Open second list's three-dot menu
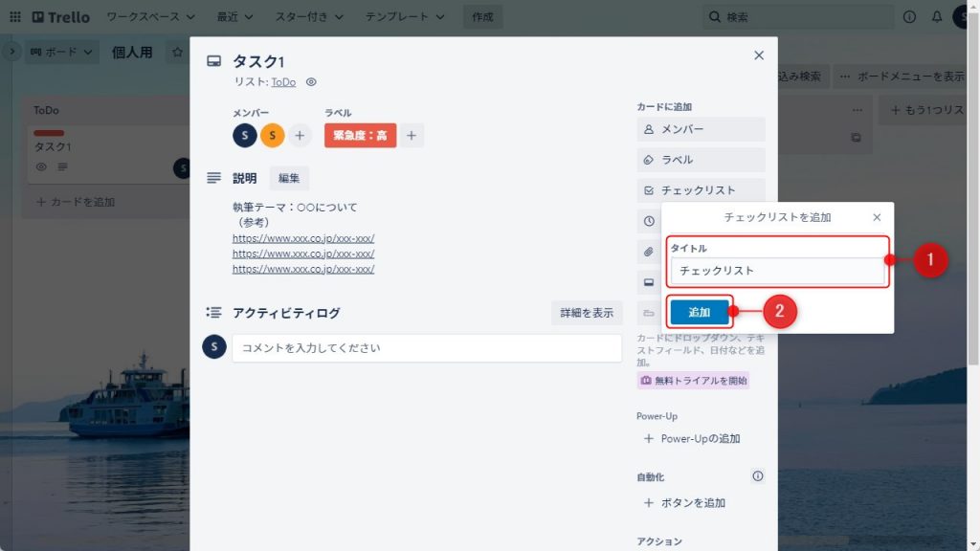Screen dimensions: 980x551 (857, 110)
